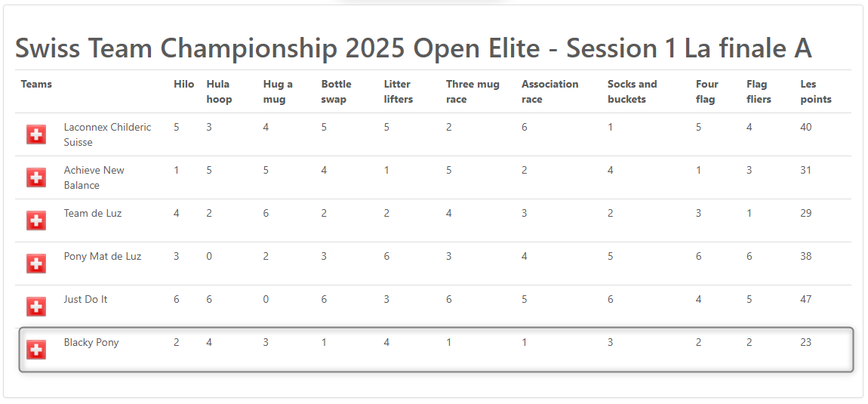Select the Laconnex Childeric Suisse team name
Screen dimensions: 868x404
107,134
